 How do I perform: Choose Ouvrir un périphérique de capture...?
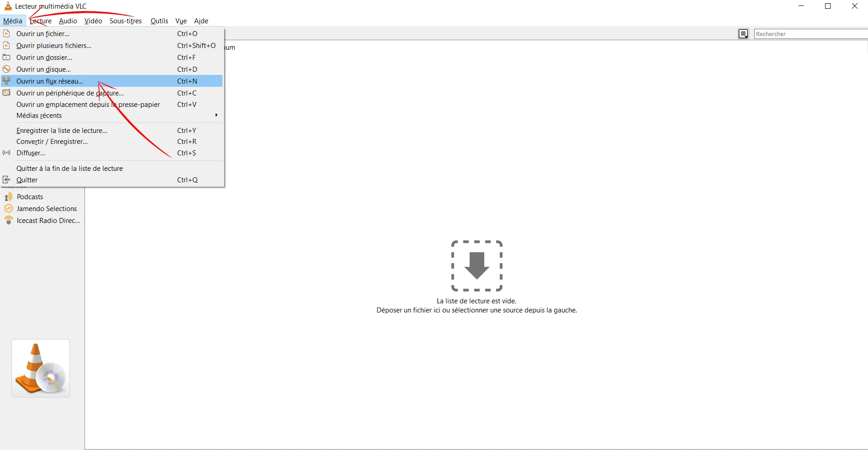[x=112, y=93]
